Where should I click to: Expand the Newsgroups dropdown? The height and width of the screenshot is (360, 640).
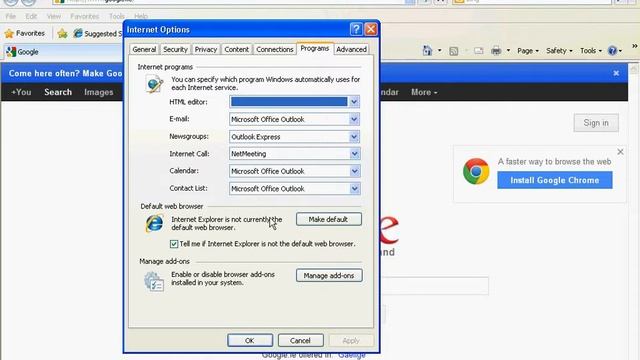coord(354,137)
